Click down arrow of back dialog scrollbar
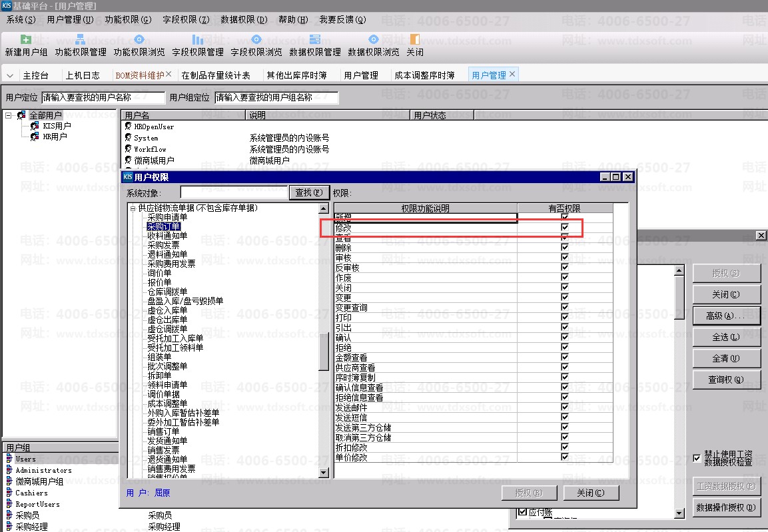Image resolution: width=768 pixels, height=532 pixels. pos(679,513)
